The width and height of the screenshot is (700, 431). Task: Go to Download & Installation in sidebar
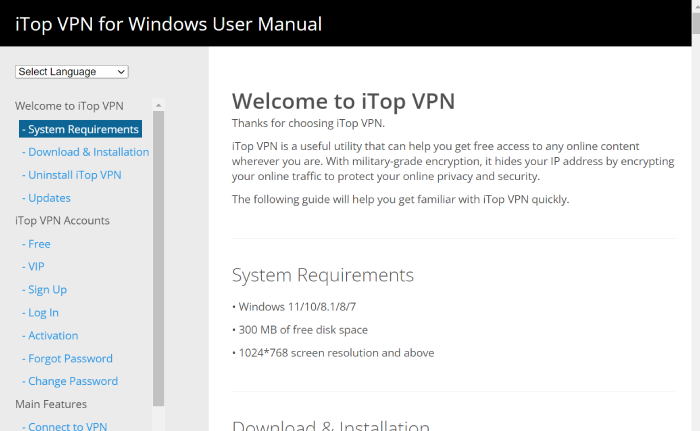pyautogui.click(x=85, y=152)
